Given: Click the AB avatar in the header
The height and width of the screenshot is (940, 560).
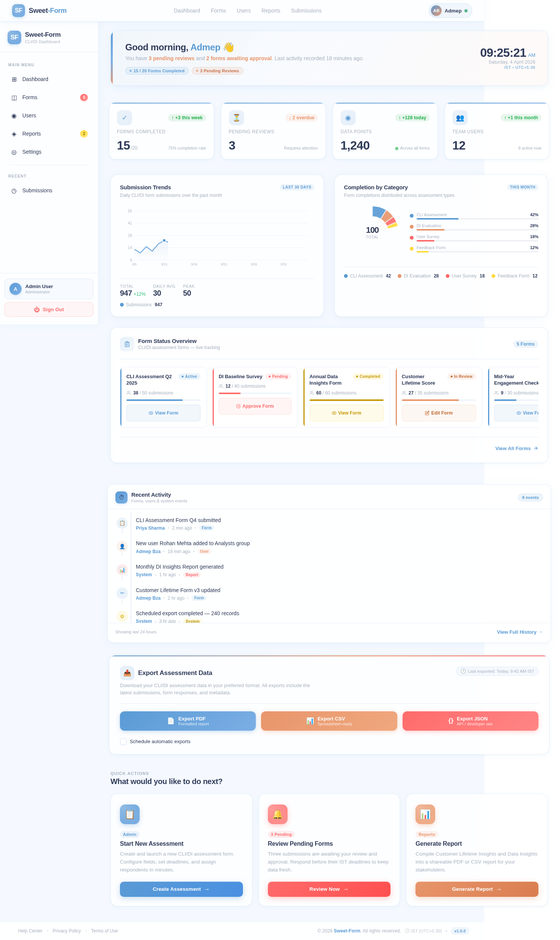Looking at the screenshot, I should click(x=436, y=11).
